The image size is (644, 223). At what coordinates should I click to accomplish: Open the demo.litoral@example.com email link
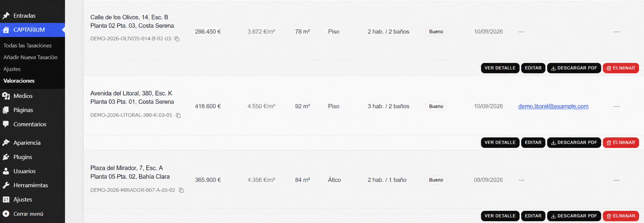(553, 106)
